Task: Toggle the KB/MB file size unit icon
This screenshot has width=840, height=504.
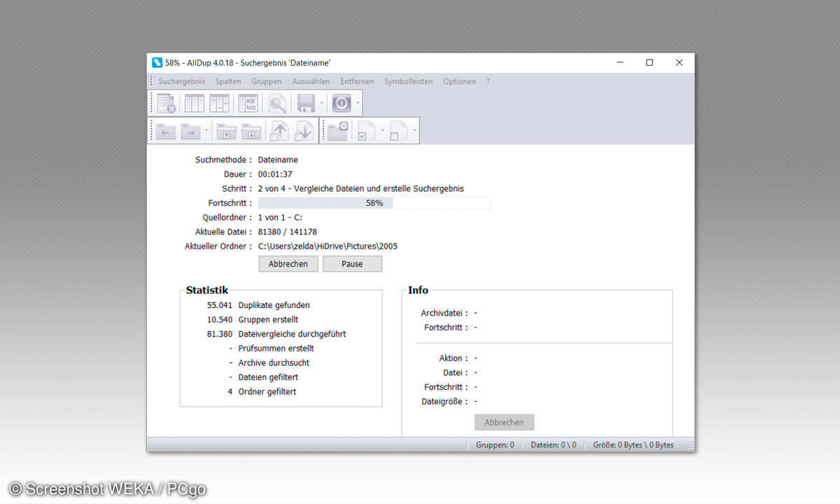Action: pos(248,104)
